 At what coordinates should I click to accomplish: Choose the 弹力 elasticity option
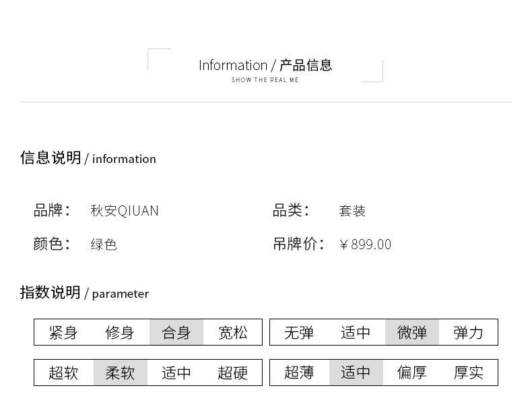click(x=469, y=332)
